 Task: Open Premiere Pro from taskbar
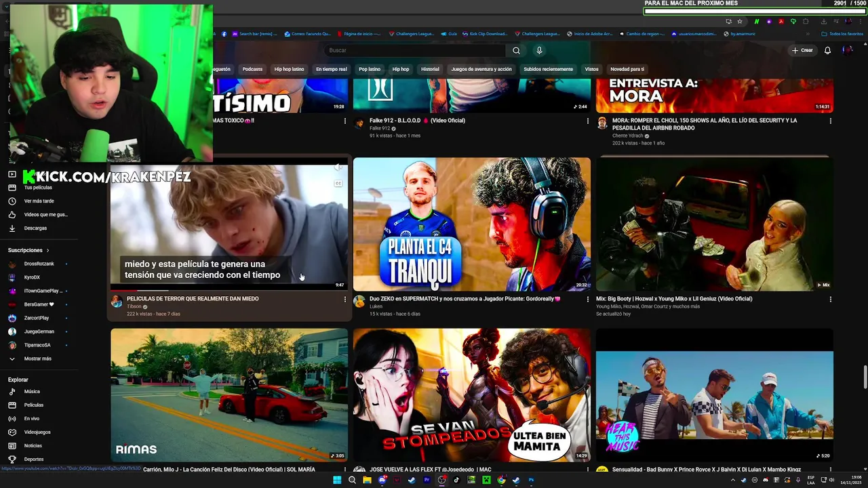pos(427,480)
